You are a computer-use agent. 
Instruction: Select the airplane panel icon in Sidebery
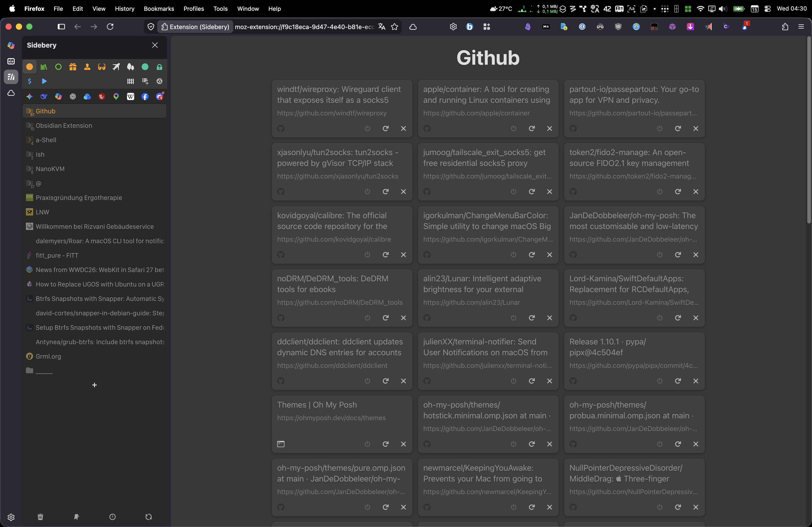coord(116,67)
